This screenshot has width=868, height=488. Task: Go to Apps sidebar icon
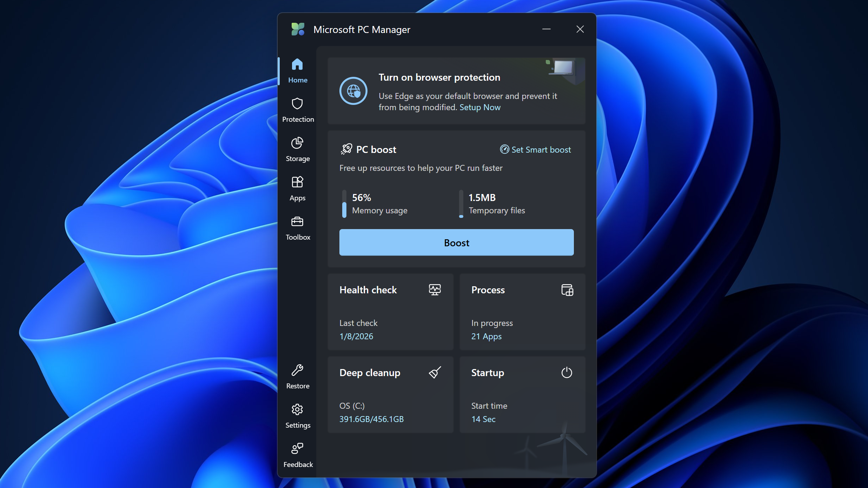point(297,182)
